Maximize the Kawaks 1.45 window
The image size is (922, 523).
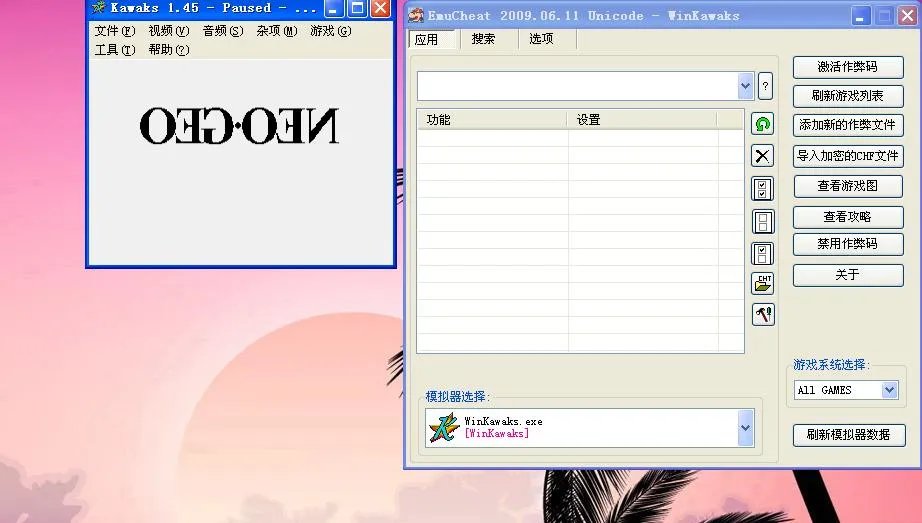pos(357,8)
